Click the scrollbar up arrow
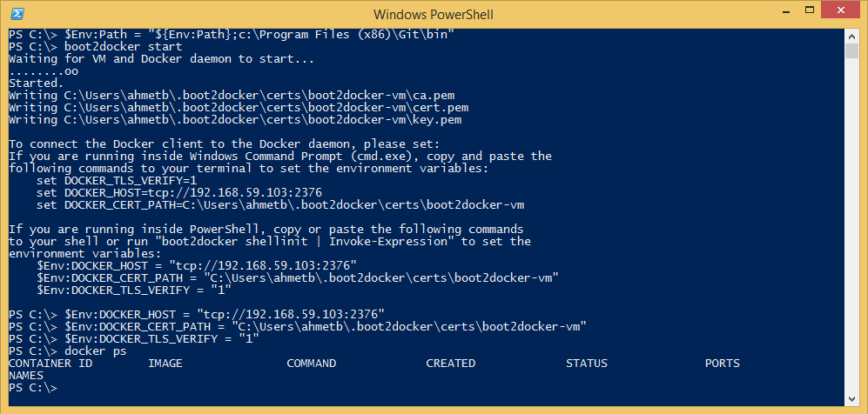Viewport: 868px width, 414px height. tap(851, 35)
